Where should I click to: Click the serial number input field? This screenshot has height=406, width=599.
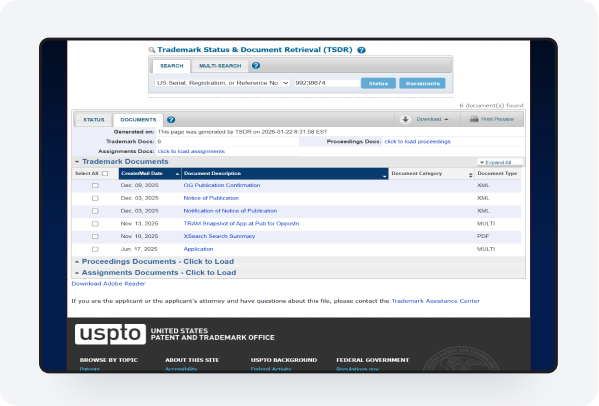coord(327,83)
